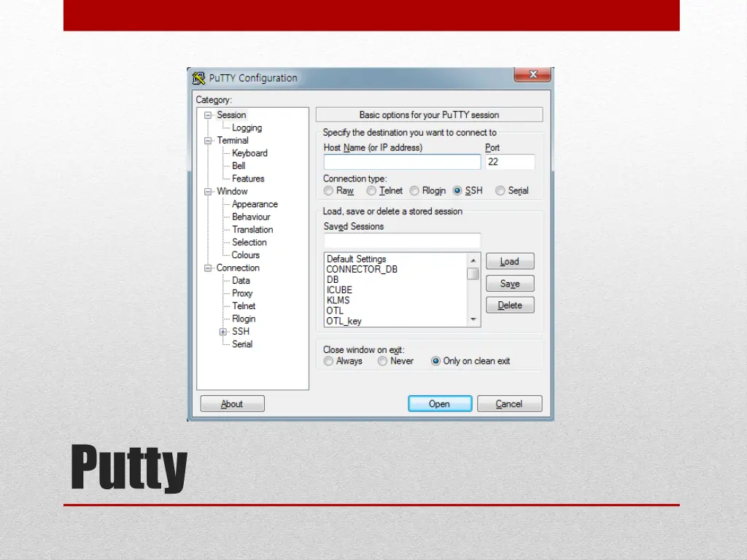Screen dimensions: 747x560
Task: Select the ICUBE saved session
Action: [x=339, y=290]
